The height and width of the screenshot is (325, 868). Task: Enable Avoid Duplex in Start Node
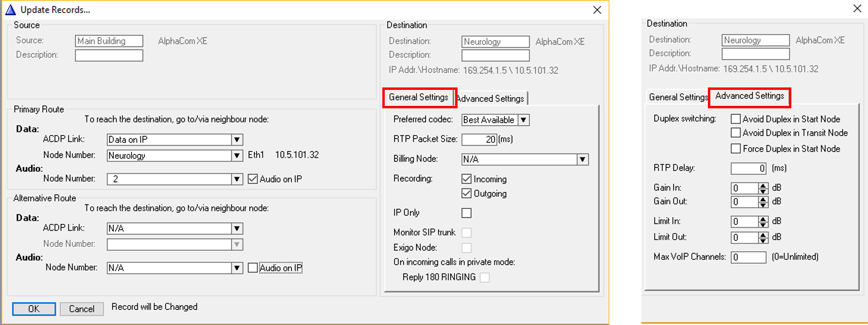coord(736,119)
